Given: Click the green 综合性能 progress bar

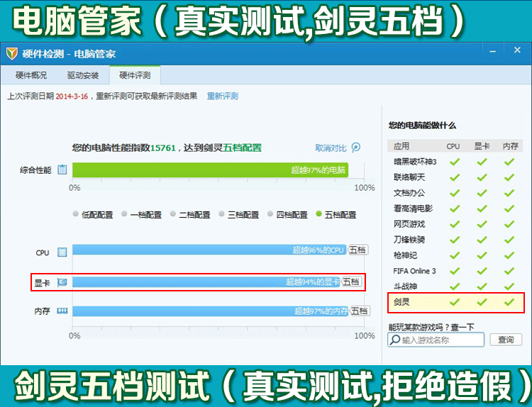Looking at the screenshot, I should tap(210, 169).
